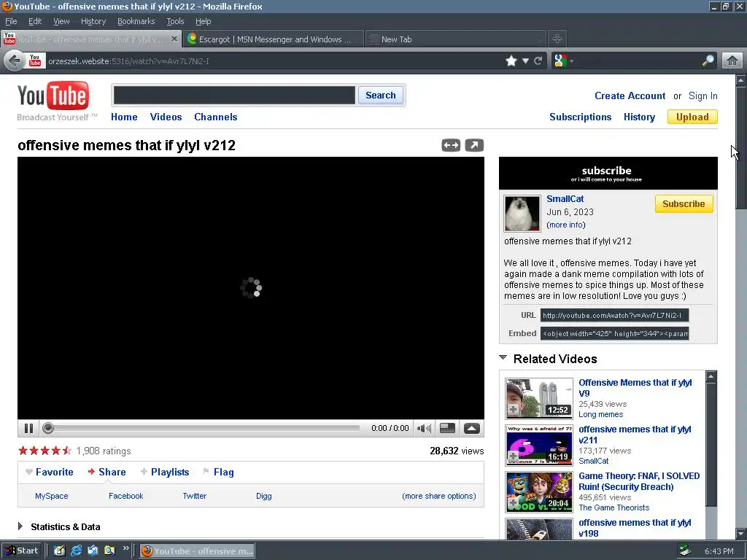Open the Google search engine selector
The height and width of the screenshot is (560, 747).
(564, 61)
